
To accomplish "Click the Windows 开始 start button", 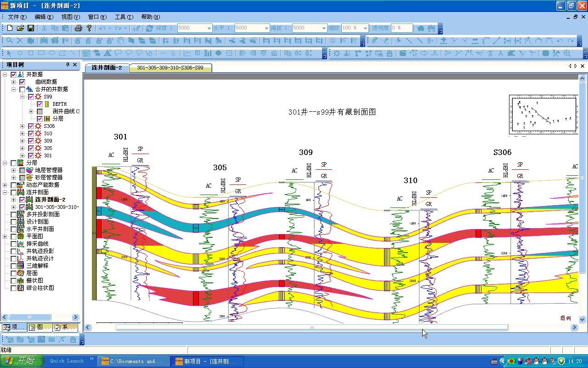I will [22, 361].
